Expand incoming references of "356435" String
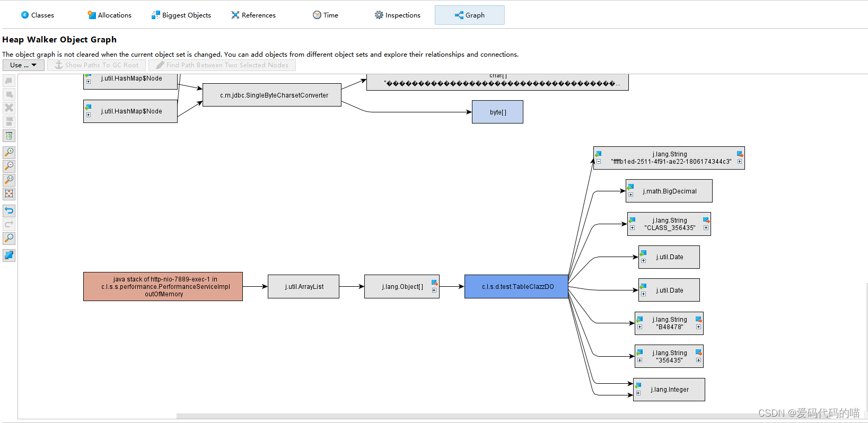This screenshot has height=423, width=868. tap(639, 360)
